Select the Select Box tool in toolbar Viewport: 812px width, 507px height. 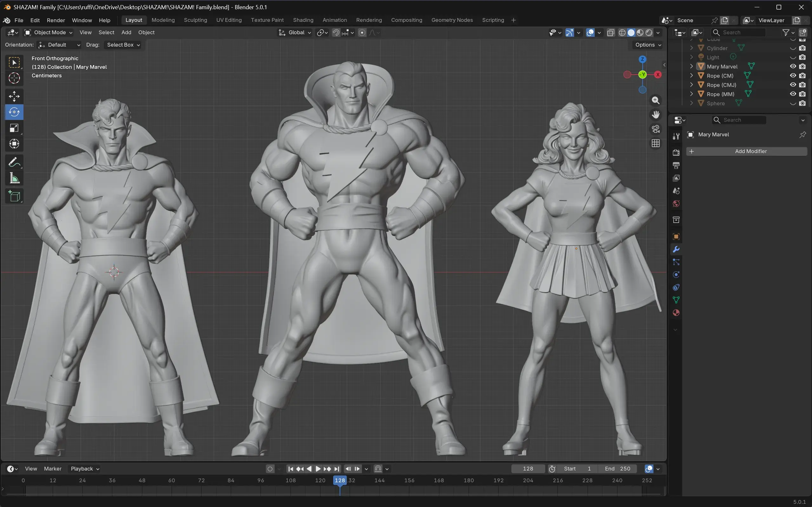click(14, 63)
